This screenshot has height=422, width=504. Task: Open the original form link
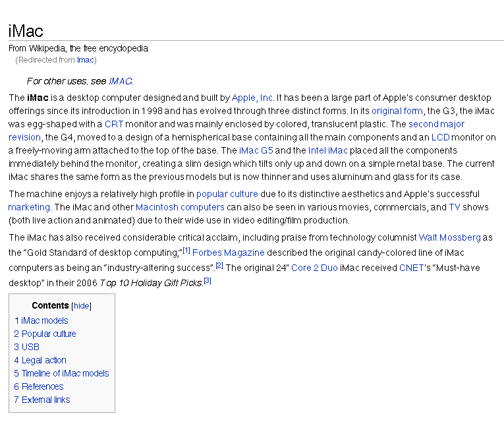(x=397, y=111)
